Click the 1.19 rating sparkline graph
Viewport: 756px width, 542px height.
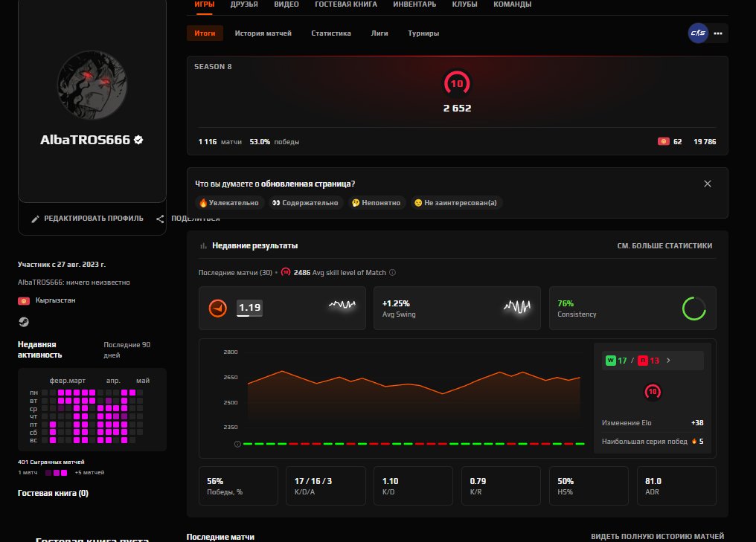342,305
